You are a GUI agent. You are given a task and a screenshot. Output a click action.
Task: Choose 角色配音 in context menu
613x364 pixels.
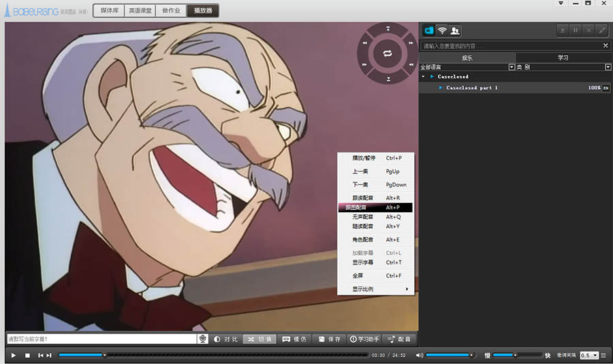click(x=376, y=239)
